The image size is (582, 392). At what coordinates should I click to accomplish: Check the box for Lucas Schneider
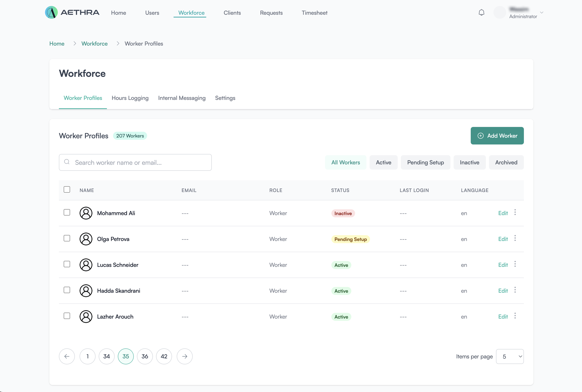[67, 264]
